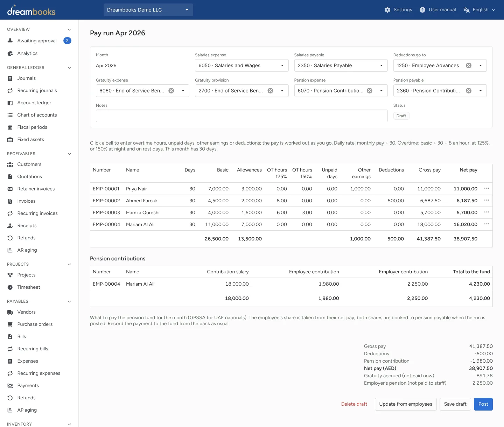Click the Settings gear icon
Image resolution: width=504 pixels, height=427 pixels.
[387, 10]
